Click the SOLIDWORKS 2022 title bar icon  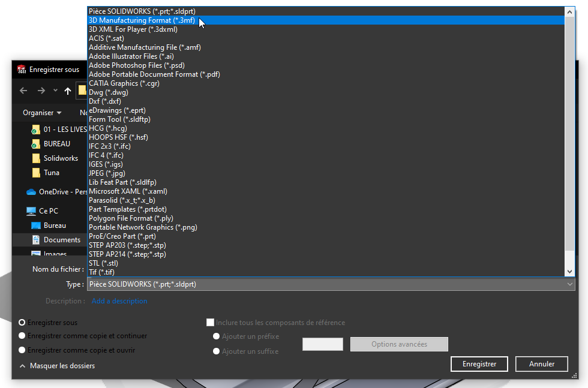coord(22,70)
